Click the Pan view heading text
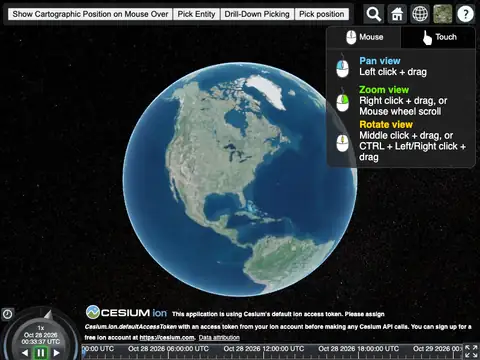This screenshot has height=360, width=480. [380, 61]
